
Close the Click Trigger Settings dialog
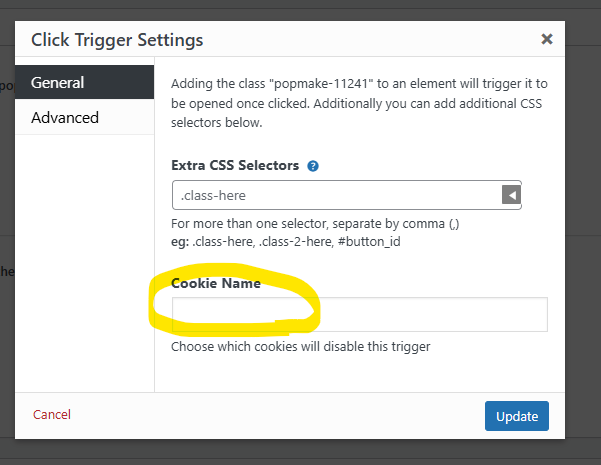pyautogui.click(x=547, y=39)
